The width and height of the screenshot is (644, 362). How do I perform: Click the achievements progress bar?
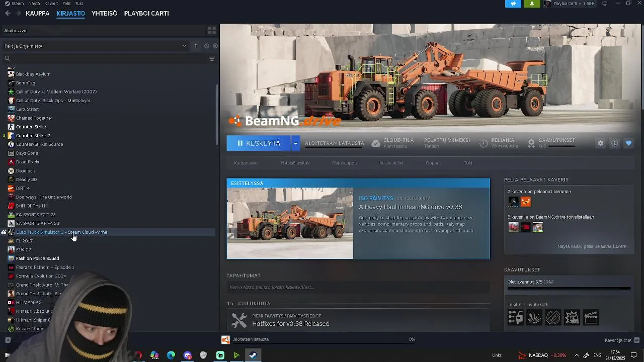pos(569,289)
